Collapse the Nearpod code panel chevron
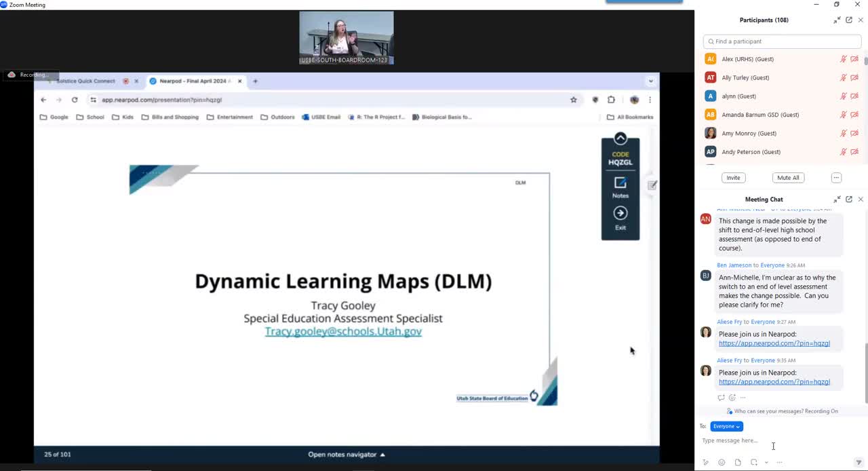This screenshot has width=868, height=471. click(620, 138)
